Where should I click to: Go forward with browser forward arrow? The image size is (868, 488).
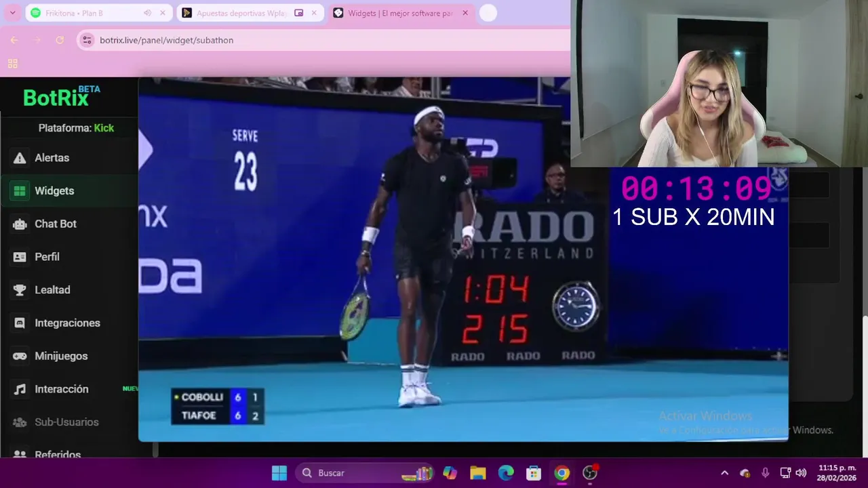[37, 40]
